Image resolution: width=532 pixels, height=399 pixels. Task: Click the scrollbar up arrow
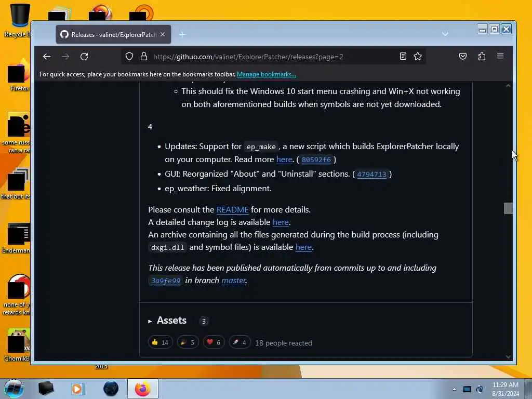(508, 86)
